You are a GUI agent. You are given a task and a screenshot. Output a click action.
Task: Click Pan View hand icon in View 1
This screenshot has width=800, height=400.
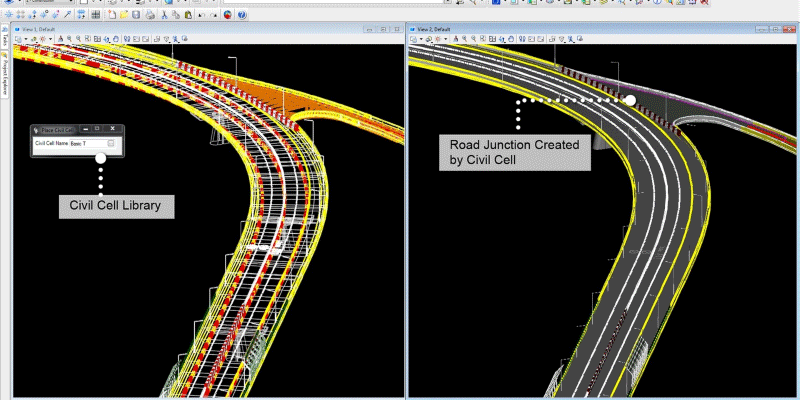pyautogui.click(x=117, y=39)
